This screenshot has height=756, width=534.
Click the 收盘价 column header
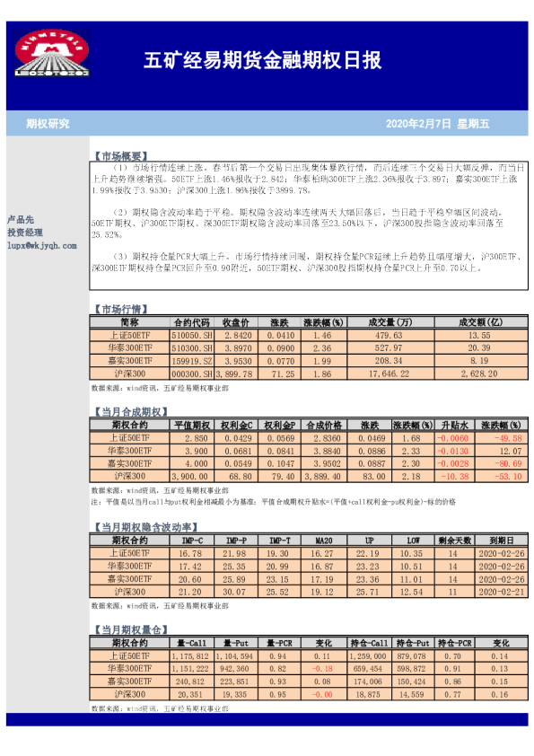click(x=236, y=322)
